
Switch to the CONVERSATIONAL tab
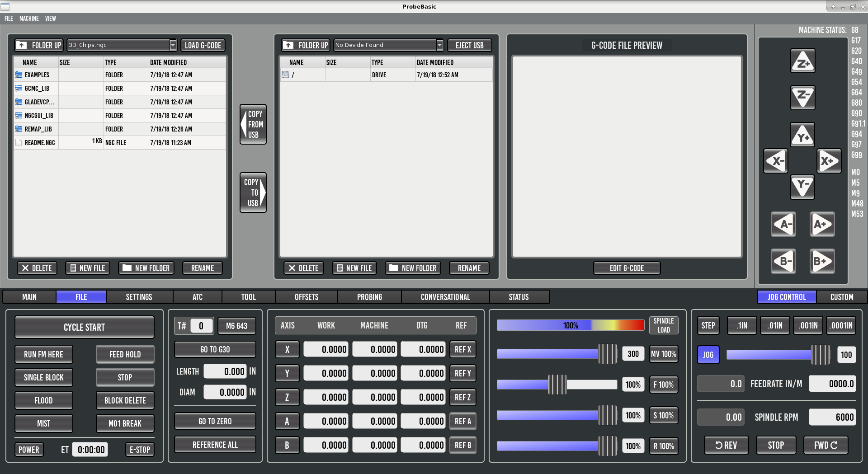445,297
